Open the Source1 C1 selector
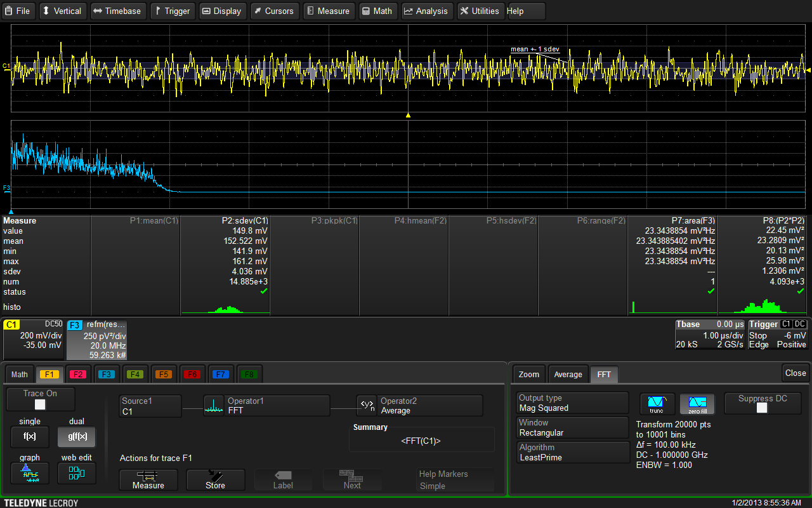 pyautogui.click(x=150, y=406)
